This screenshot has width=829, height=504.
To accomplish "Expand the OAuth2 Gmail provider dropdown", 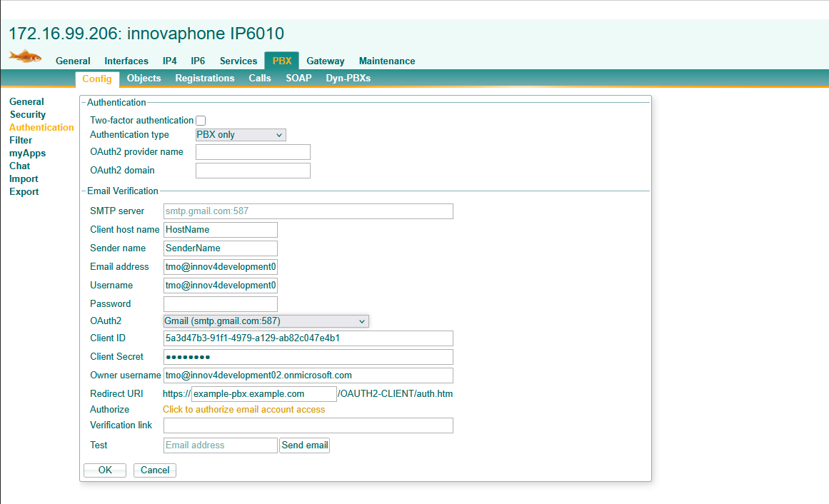I will point(266,321).
